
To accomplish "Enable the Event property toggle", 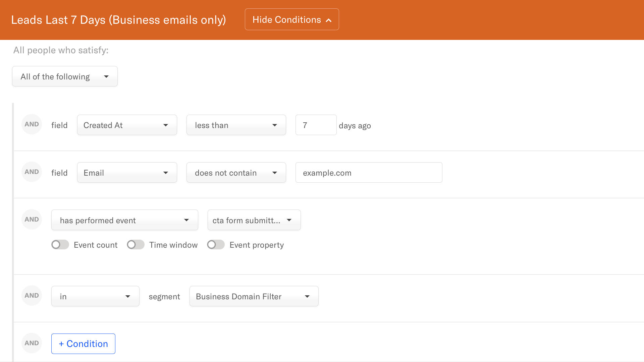I will point(216,245).
